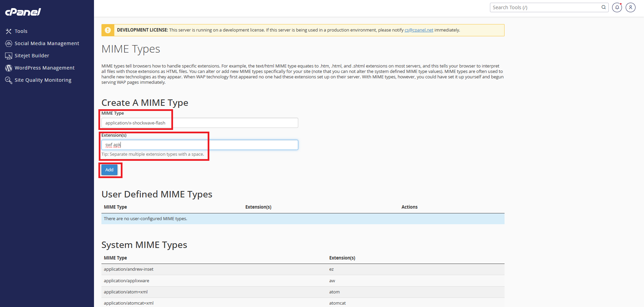The height and width of the screenshot is (307, 644).
Task: Click the cPanel logo
Action: coord(23,12)
